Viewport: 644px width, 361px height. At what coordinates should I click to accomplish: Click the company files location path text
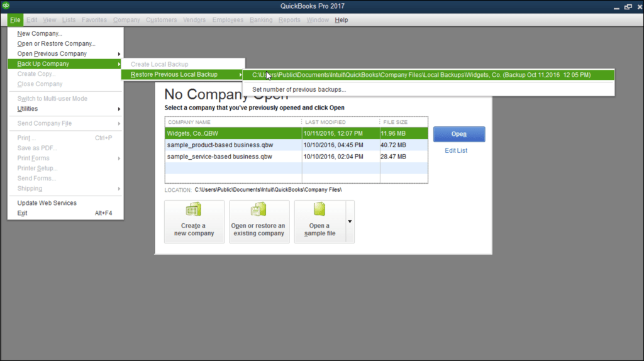tap(268, 190)
